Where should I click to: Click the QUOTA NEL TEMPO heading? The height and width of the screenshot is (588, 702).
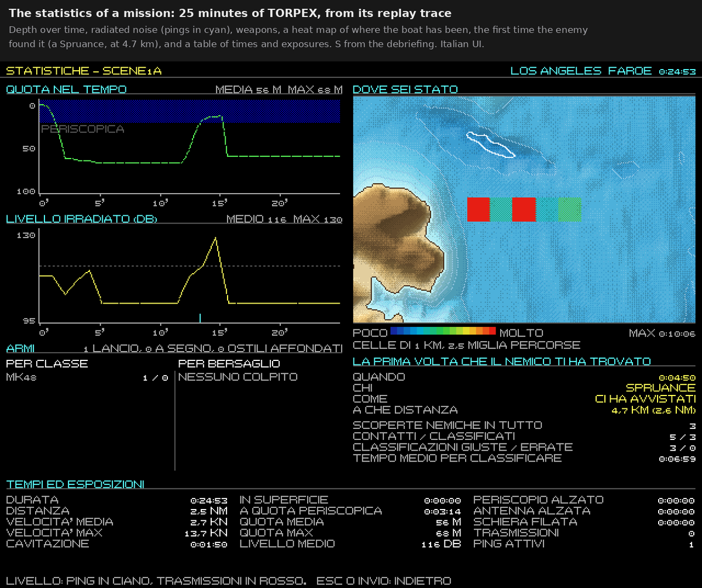tap(66, 90)
